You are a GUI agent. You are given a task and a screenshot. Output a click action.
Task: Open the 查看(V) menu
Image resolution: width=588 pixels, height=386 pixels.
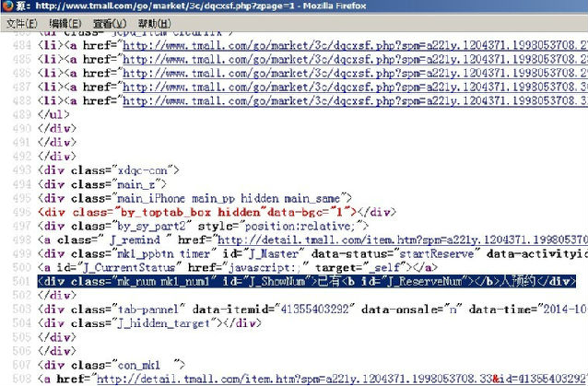[x=109, y=22]
